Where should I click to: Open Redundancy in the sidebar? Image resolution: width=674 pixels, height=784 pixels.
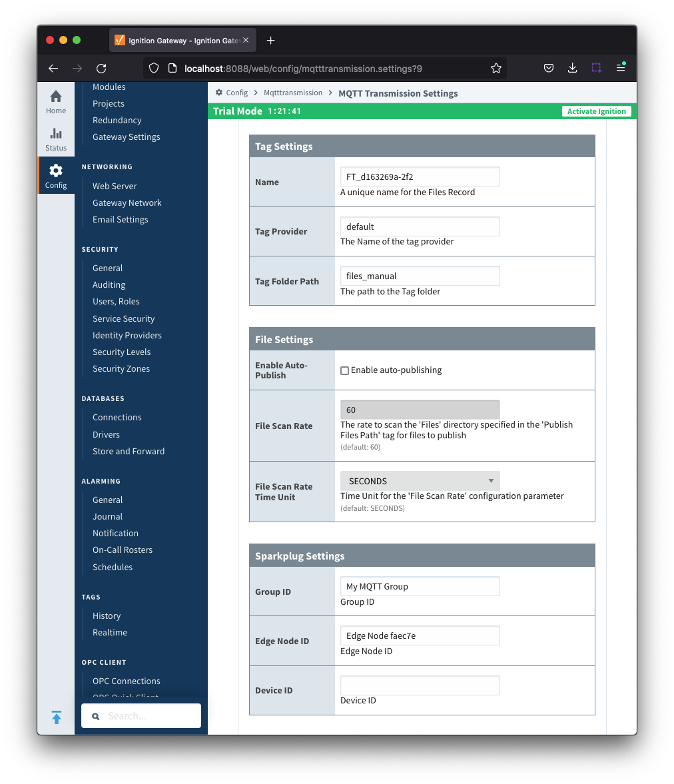tap(117, 120)
